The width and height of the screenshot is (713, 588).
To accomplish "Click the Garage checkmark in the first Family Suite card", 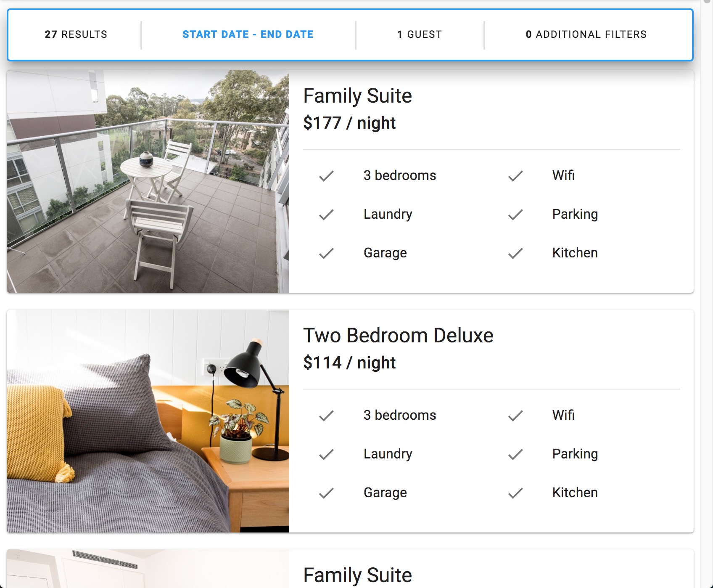I will [326, 253].
